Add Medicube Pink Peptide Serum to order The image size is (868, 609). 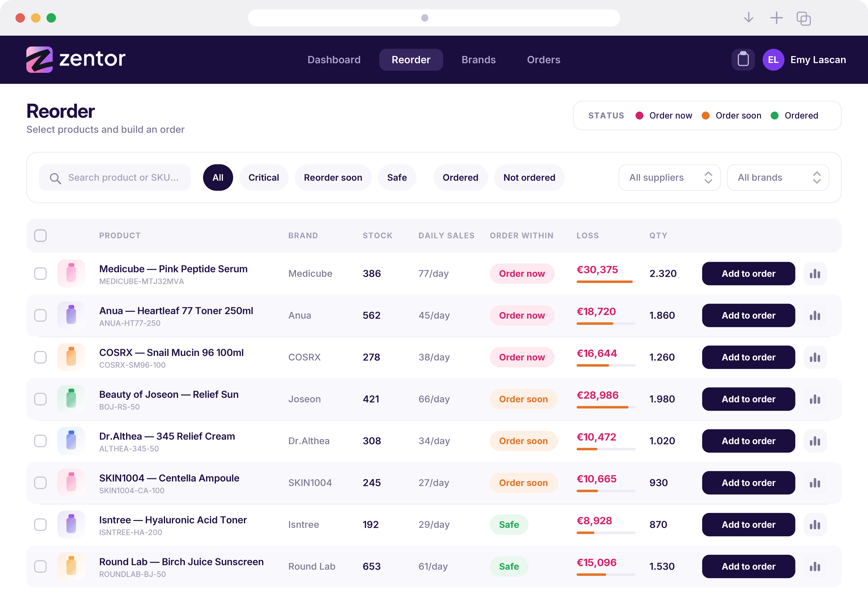pyautogui.click(x=748, y=274)
